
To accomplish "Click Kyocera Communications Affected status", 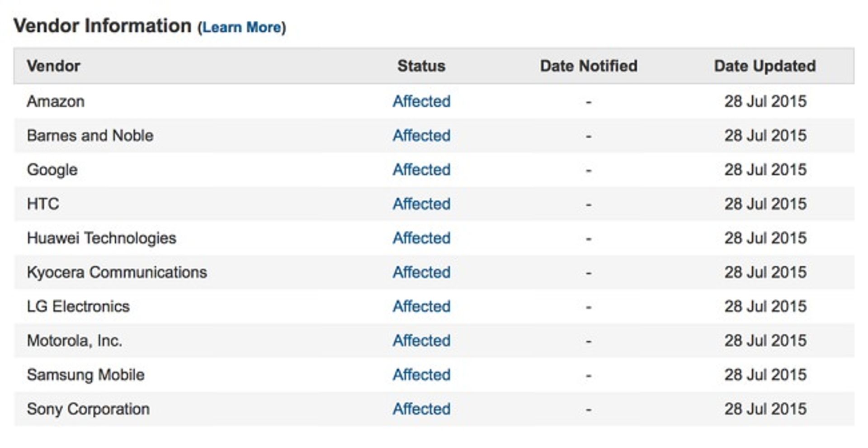I will point(421,272).
